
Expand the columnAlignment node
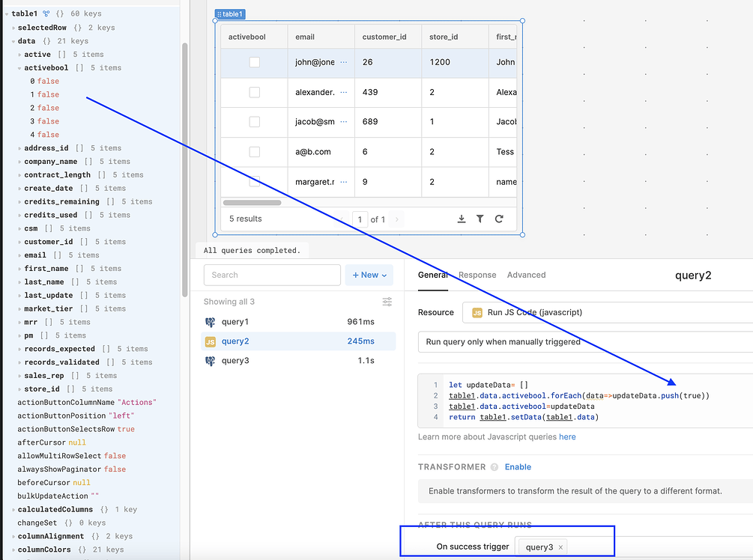click(x=13, y=537)
